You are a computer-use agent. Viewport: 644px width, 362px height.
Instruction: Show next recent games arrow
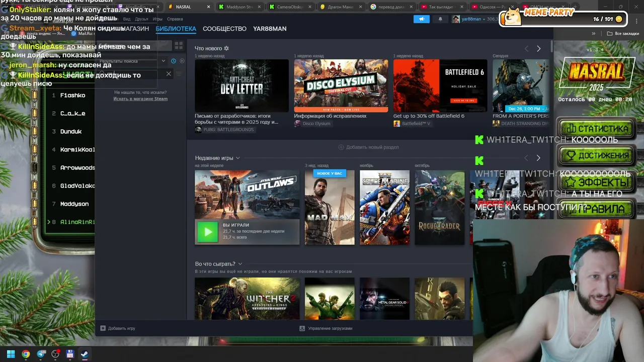[x=538, y=158]
